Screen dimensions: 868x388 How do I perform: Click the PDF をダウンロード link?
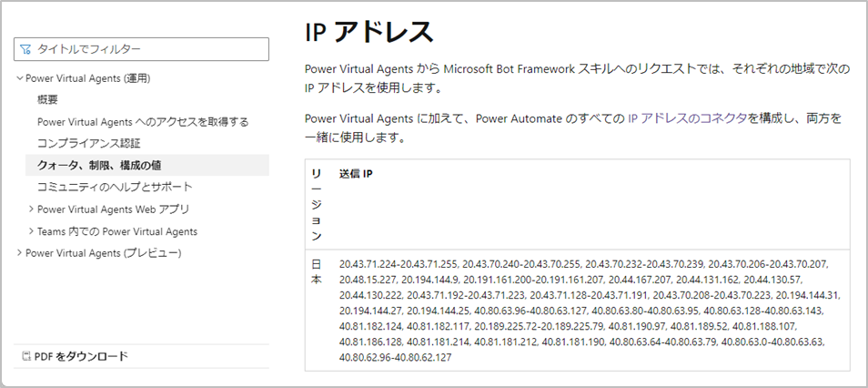[81, 356]
